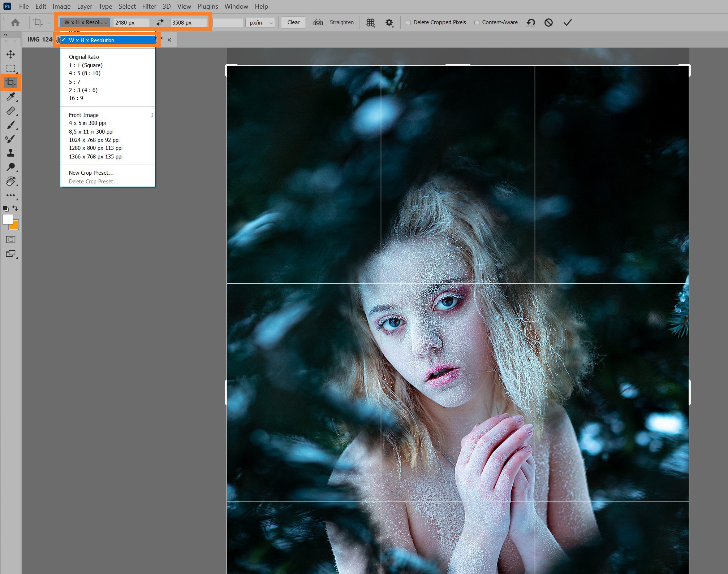Swap width and height values
Screen dimensions: 728x574
160,22
